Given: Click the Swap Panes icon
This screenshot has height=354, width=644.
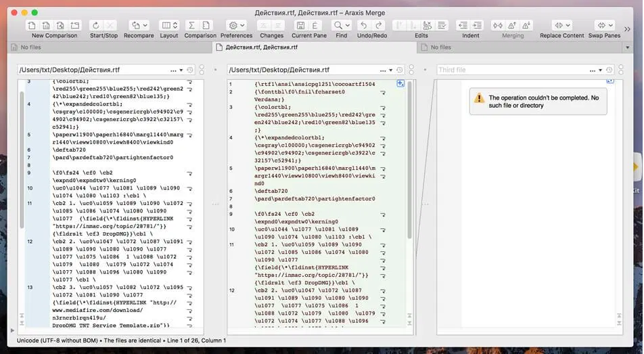Looking at the screenshot, I should pyautogui.click(x=604, y=25).
